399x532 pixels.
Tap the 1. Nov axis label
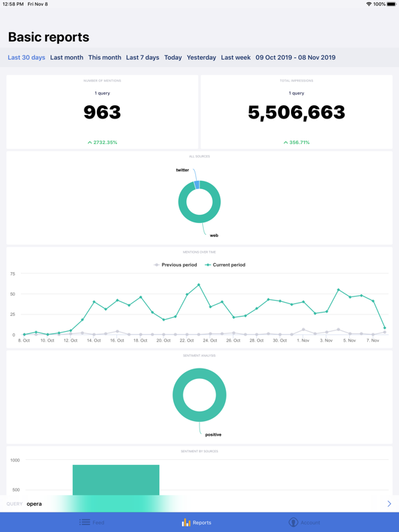tap(303, 340)
